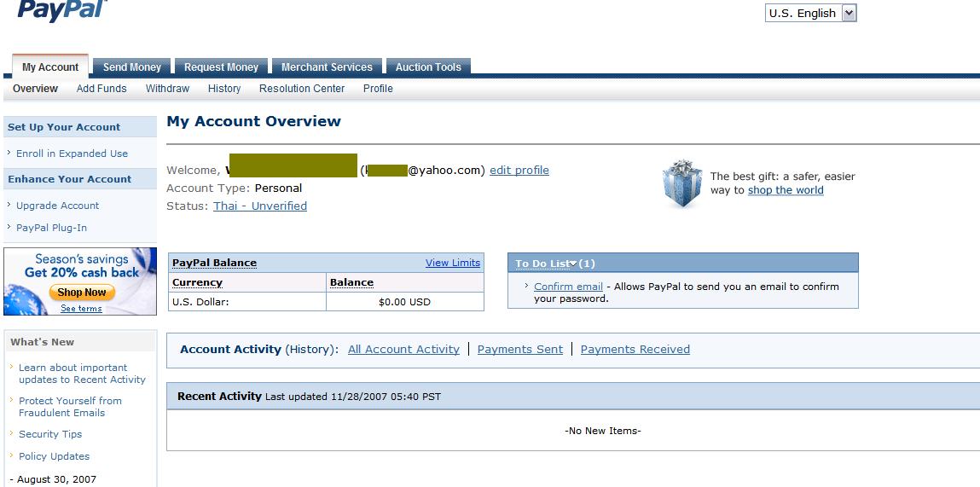Viewport: 980px width, 487px height.
Task: Open Learn about important updates link
Action: (82, 374)
